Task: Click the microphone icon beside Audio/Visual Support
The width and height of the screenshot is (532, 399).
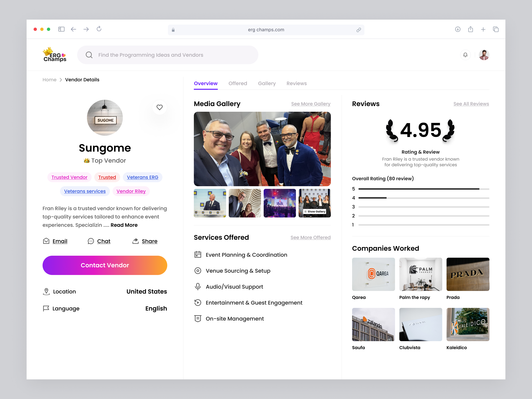Action: click(x=198, y=286)
